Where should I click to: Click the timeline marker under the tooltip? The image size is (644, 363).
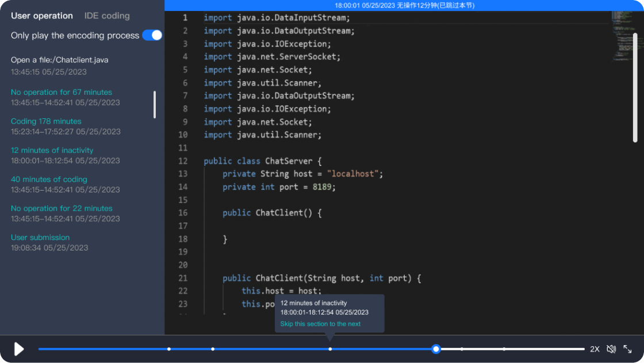330,349
